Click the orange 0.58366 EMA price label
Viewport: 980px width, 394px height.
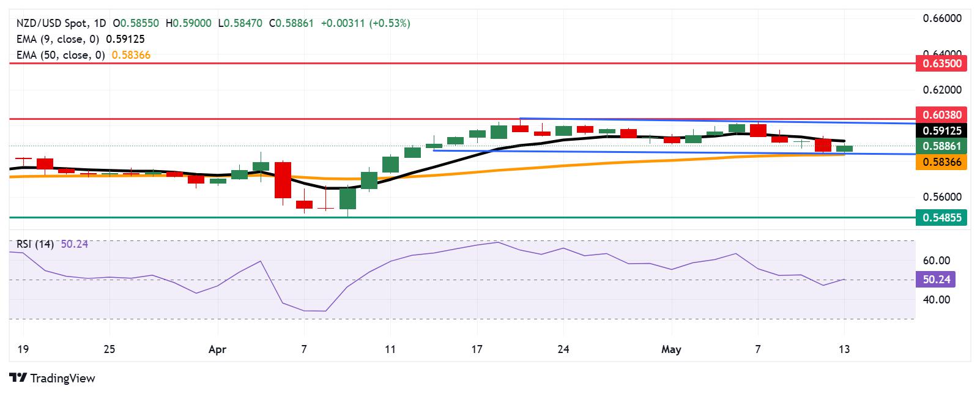tap(941, 162)
